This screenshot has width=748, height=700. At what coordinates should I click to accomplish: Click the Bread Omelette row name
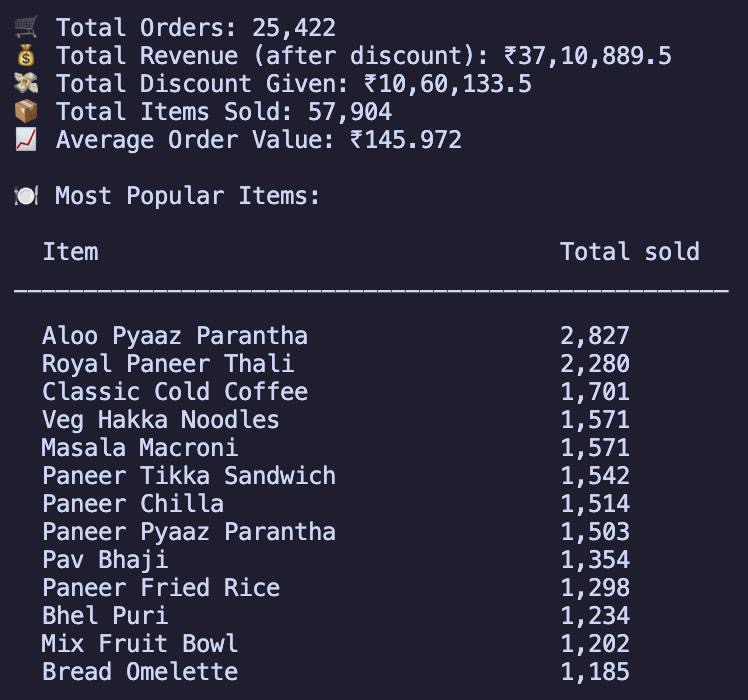click(140, 672)
